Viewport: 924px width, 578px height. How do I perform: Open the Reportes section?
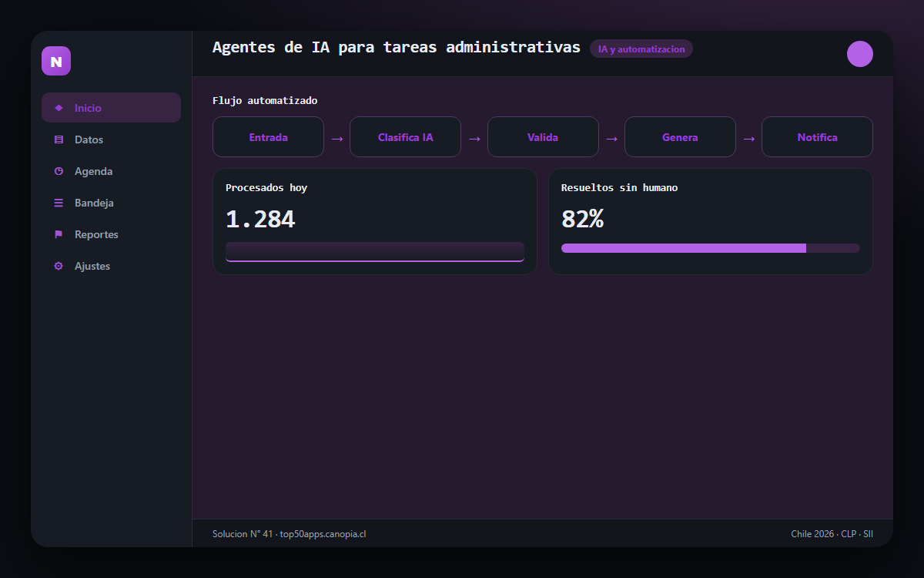pyautogui.click(x=111, y=234)
